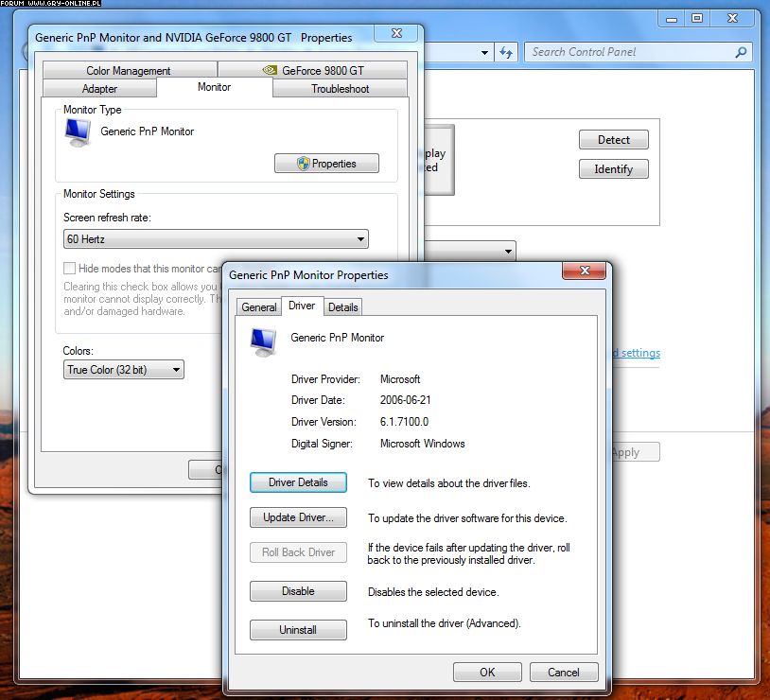The image size is (770, 700).
Task: Click the Driver Date value 2006-06-21
Action: pos(405,400)
